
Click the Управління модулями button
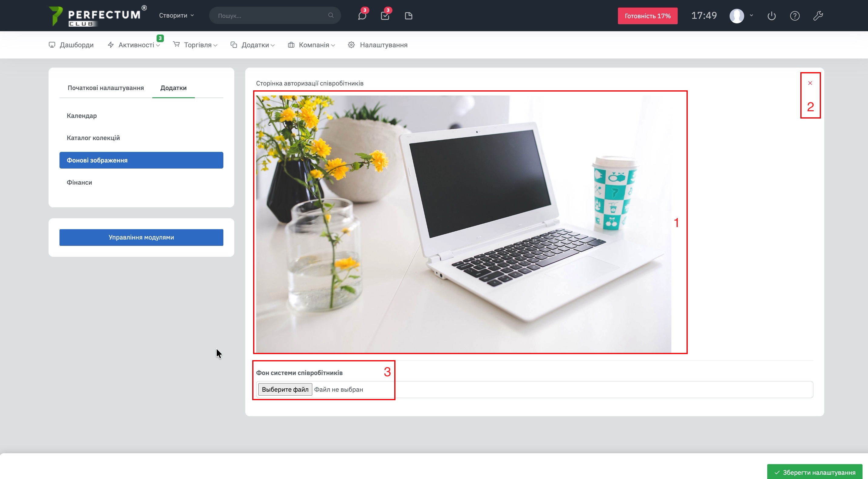coord(141,237)
